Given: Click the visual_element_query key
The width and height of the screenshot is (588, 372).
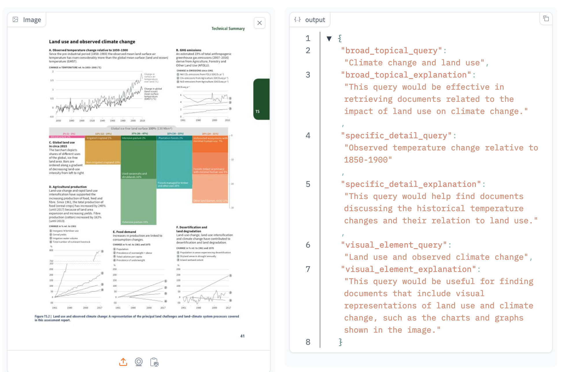Looking at the screenshot, I should click(394, 245).
